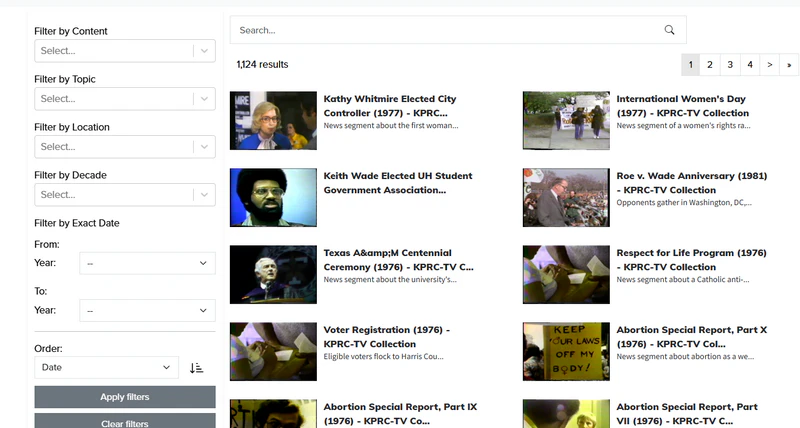800x428 pixels.
Task: Select the From Year dropdown
Action: coord(147,263)
